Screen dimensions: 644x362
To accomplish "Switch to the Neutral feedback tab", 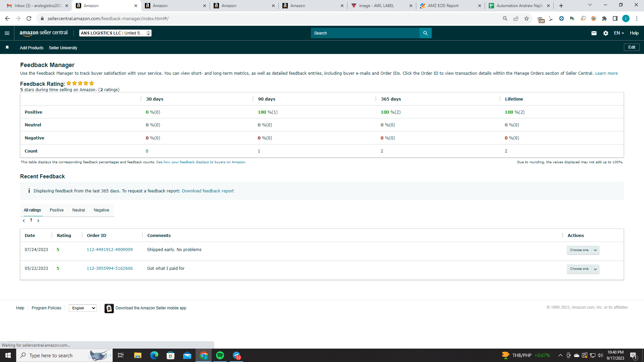I will (78, 210).
